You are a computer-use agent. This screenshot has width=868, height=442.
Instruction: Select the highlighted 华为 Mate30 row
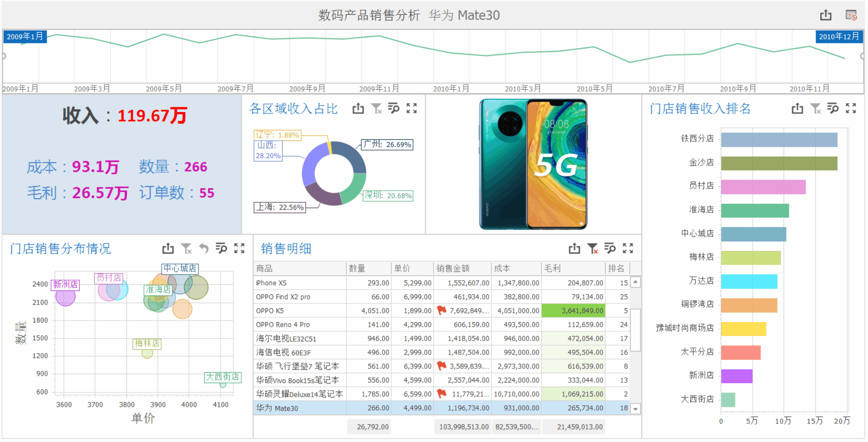coord(442,408)
